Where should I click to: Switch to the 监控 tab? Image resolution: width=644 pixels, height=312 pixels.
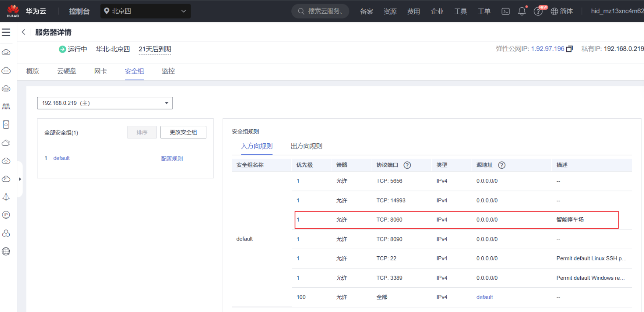(x=168, y=71)
